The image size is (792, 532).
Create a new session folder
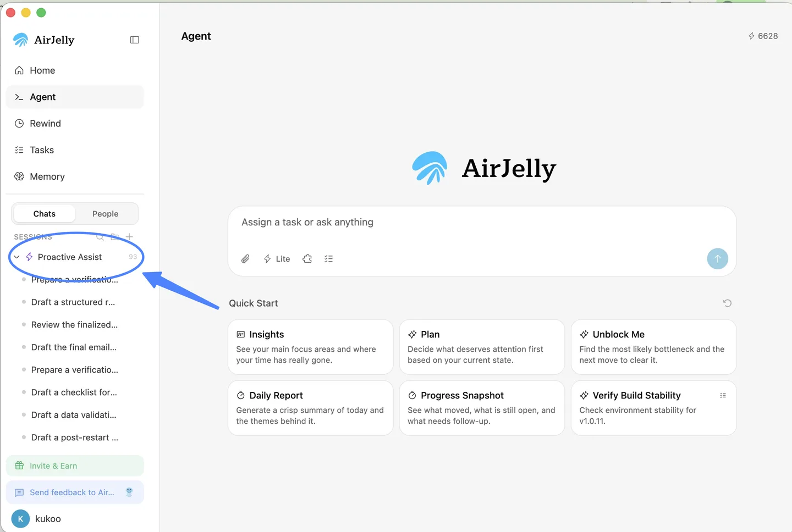coord(114,237)
